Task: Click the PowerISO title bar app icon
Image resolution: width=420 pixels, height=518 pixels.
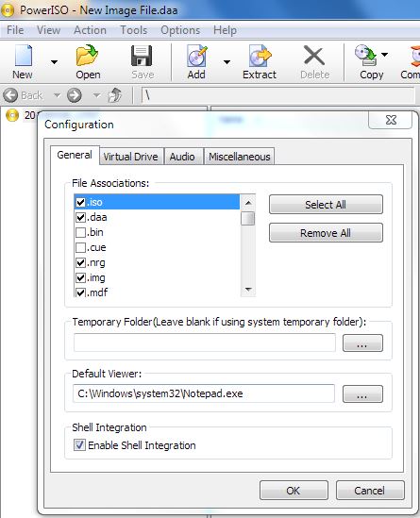Action: tap(8, 10)
